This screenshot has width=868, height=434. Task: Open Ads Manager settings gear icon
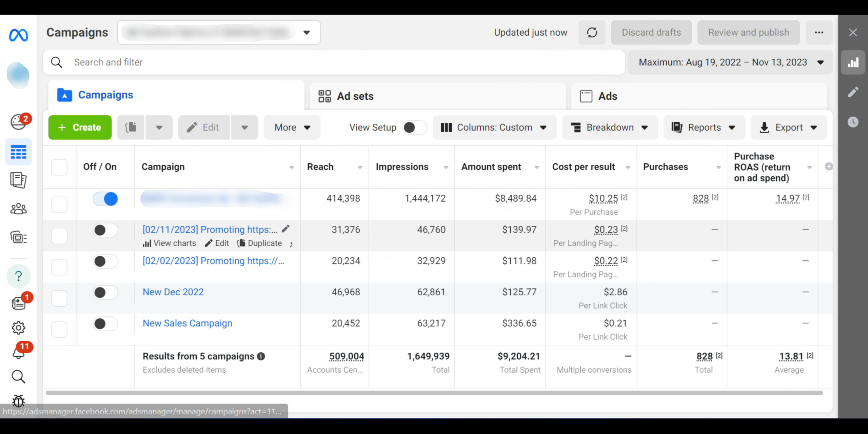point(18,328)
